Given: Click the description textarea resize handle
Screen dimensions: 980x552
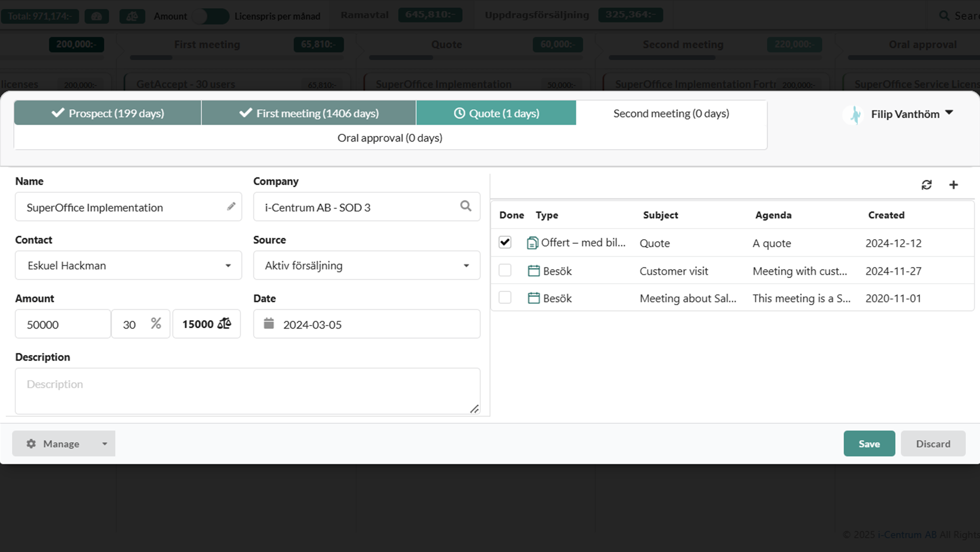Looking at the screenshot, I should click(474, 409).
